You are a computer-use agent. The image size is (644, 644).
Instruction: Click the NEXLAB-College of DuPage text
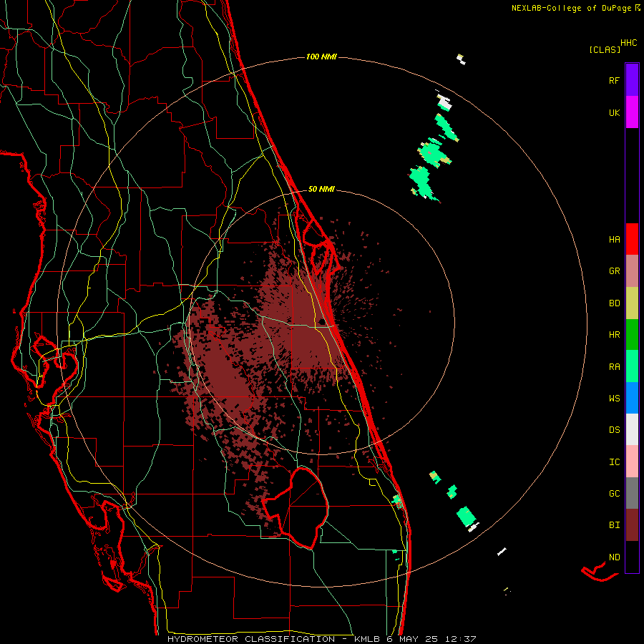coord(571,8)
